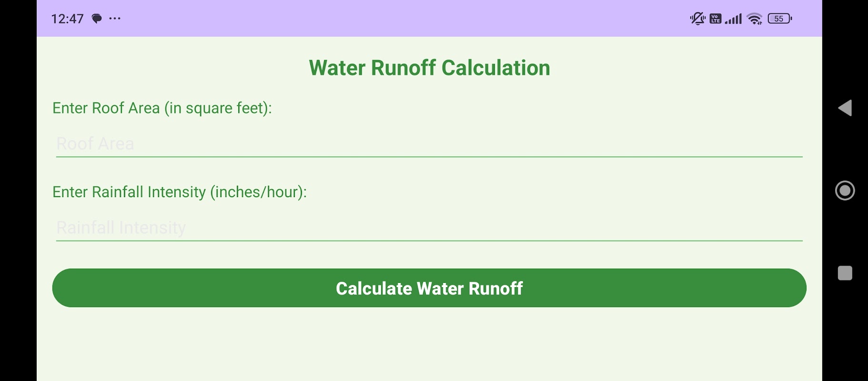Screen dimensions: 868x381
Task: Tap the 12:47 clock in status bar
Action: [x=67, y=19]
